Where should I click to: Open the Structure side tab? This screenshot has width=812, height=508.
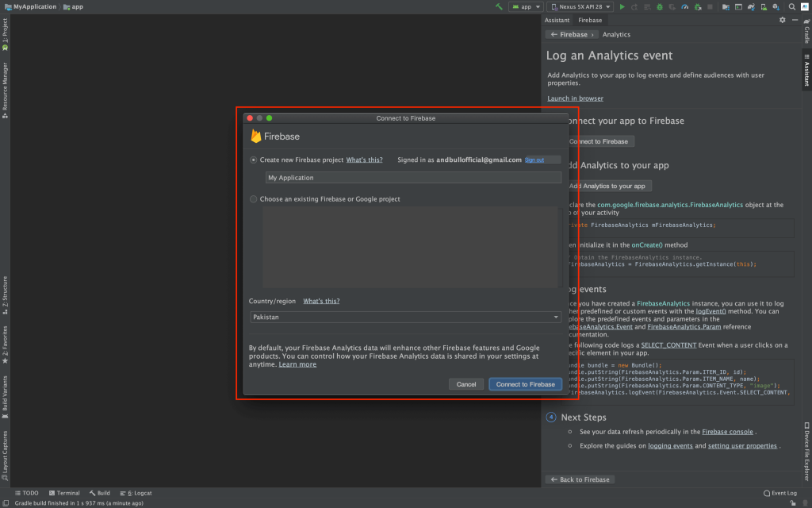click(x=5, y=295)
